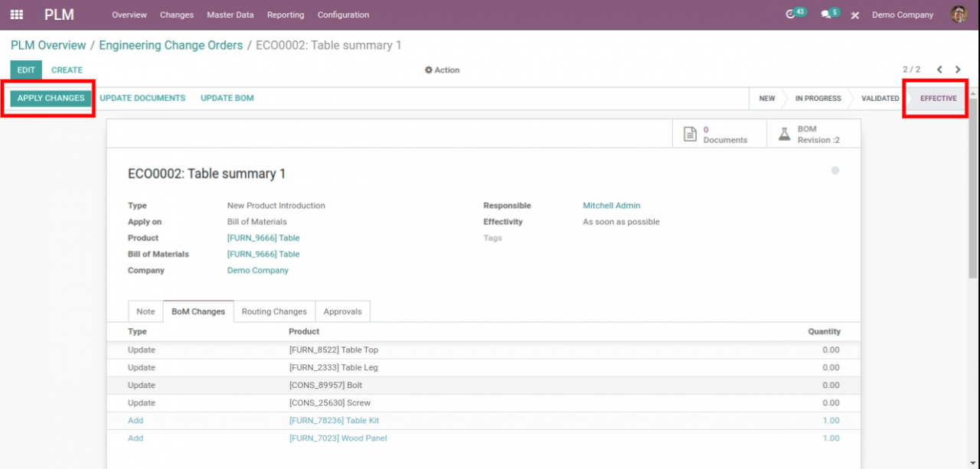The width and height of the screenshot is (980, 469).
Task: Open the apps grid menu
Action: coord(17,15)
